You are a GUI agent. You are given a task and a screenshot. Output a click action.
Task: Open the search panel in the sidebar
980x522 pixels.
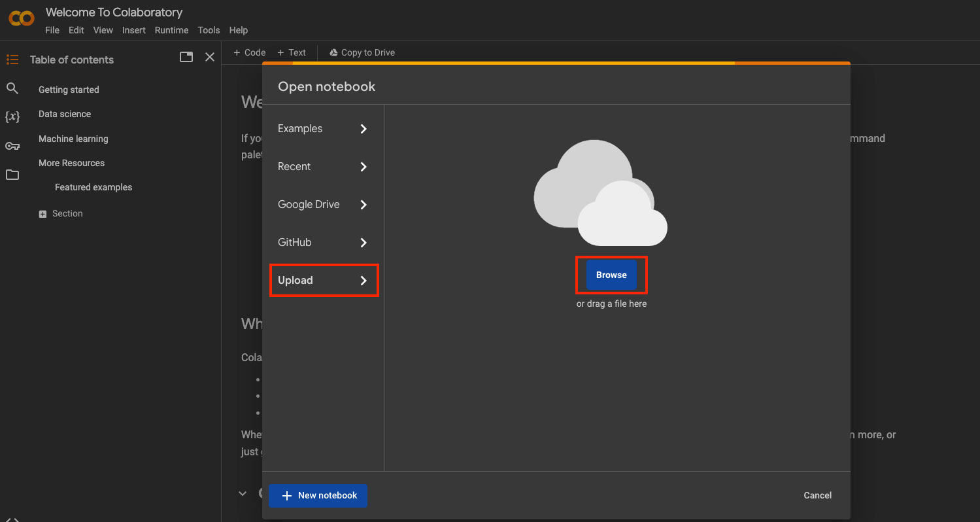12,88
